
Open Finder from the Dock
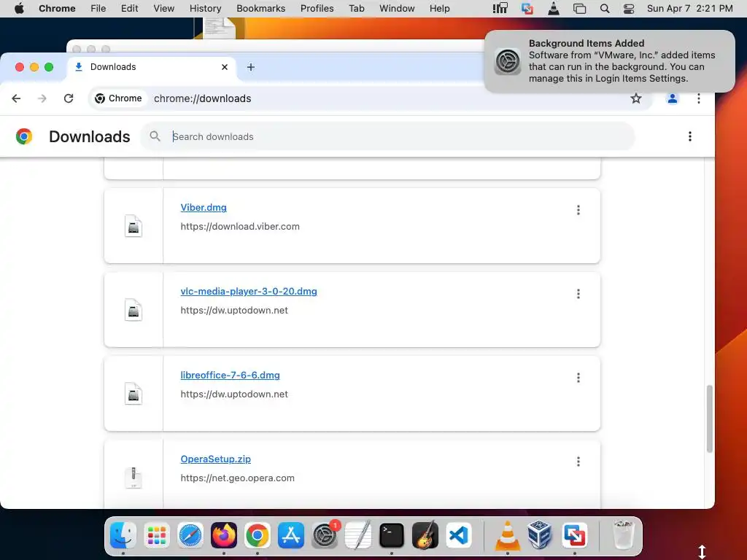coord(123,535)
